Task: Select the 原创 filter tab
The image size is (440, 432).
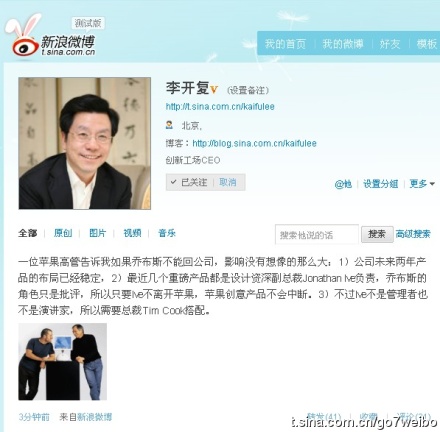Action: tap(63, 233)
